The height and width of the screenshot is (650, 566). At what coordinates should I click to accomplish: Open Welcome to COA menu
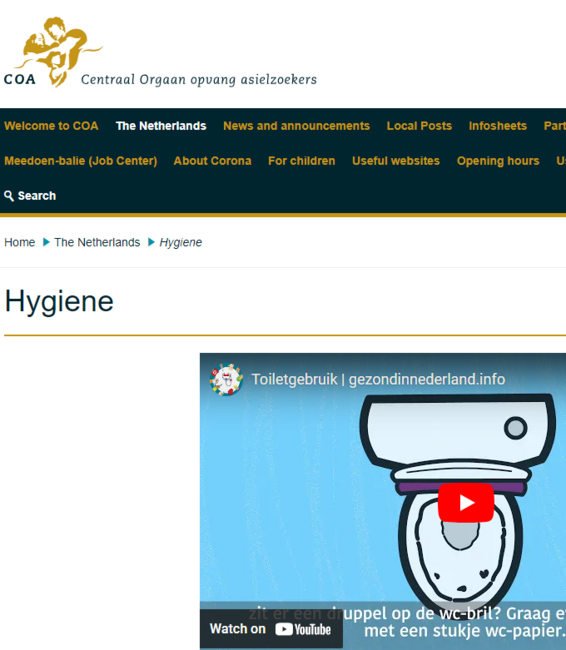point(51,126)
